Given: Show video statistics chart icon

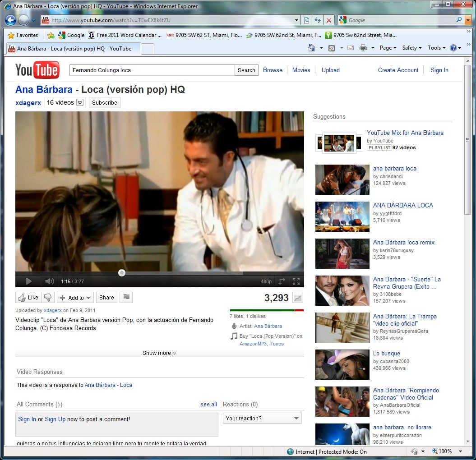Looking at the screenshot, I should [x=298, y=298].
